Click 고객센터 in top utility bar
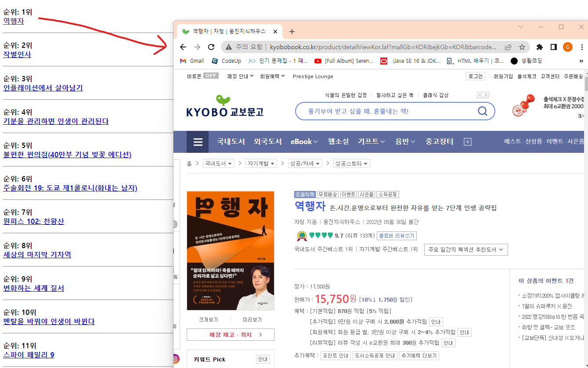Image resolution: width=588 pixels, height=368 pixels. pos(550,76)
